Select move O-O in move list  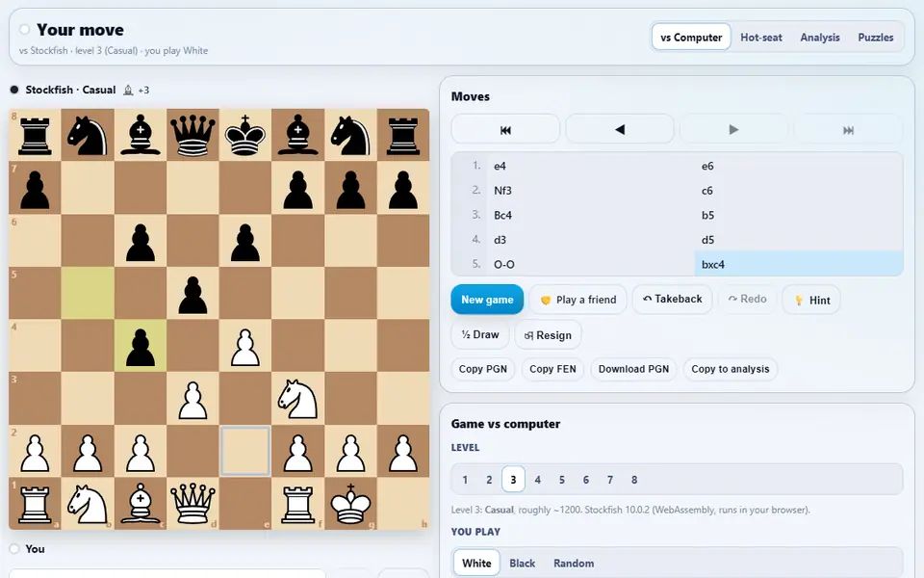[591, 264]
